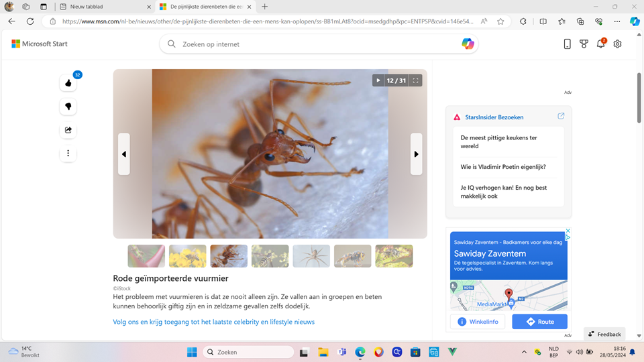Go to next slide arrow
Screen dimensions: 644x362
coord(416,154)
